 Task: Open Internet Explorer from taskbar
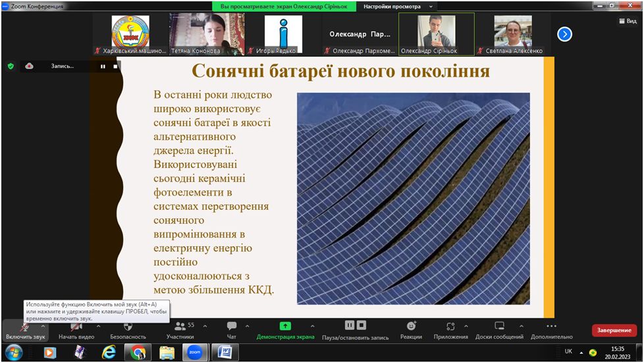(x=109, y=352)
